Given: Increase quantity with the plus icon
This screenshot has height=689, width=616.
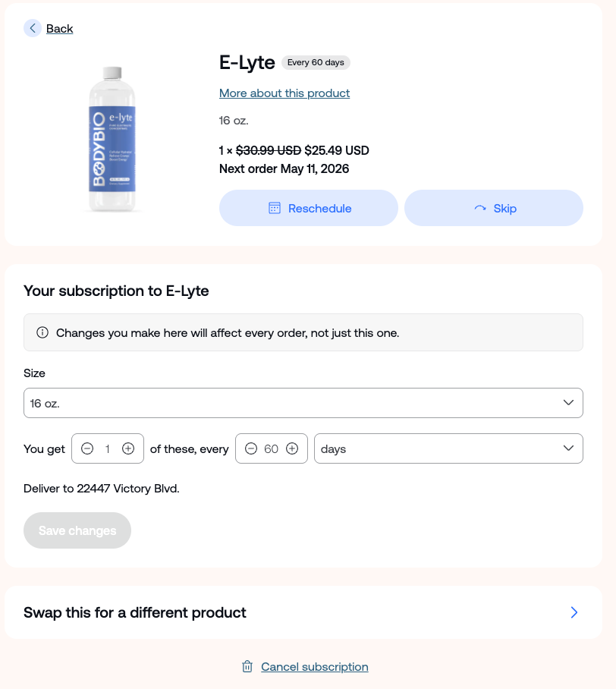Looking at the screenshot, I should coord(128,448).
